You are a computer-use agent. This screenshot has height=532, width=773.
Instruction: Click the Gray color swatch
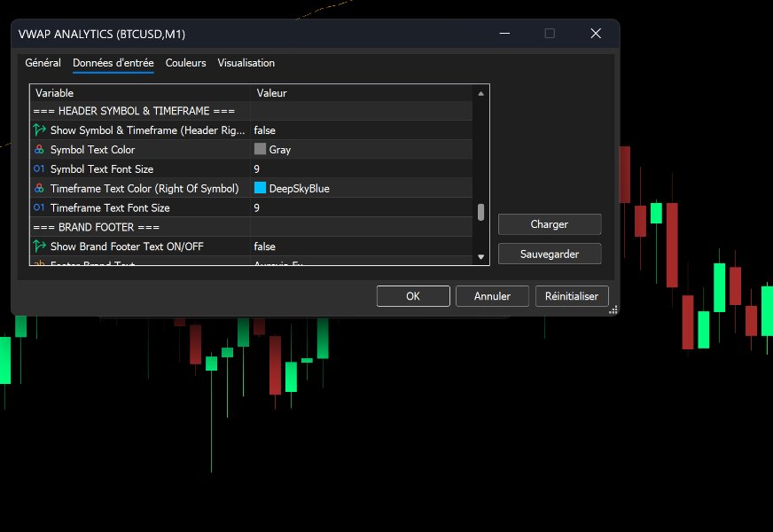click(x=260, y=149)
